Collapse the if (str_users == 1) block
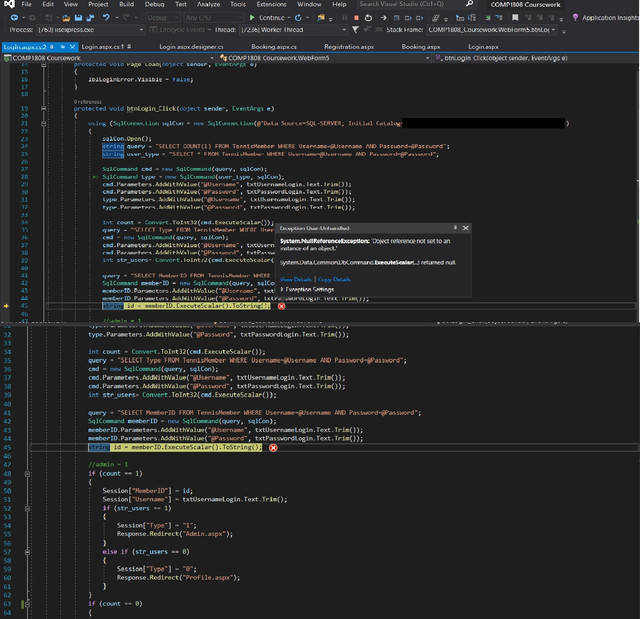This screenshot has height=619, width=640. tap(27, 508)
